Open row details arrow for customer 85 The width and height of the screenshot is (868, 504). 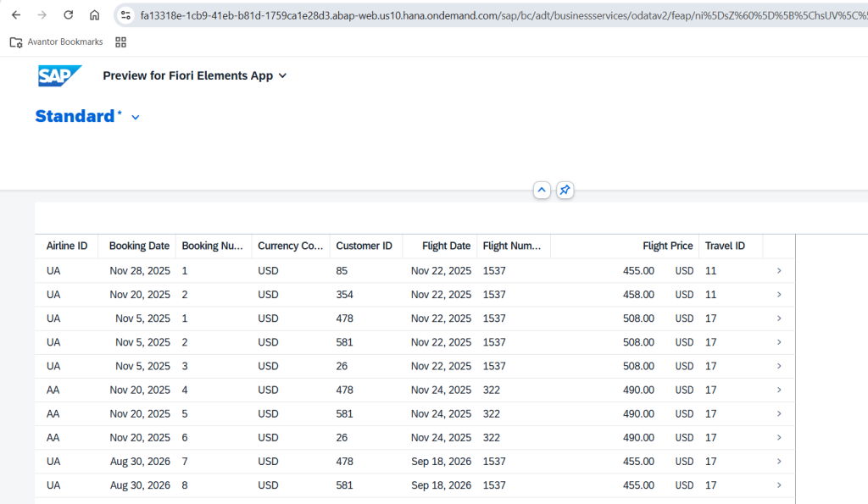(779, 271)
